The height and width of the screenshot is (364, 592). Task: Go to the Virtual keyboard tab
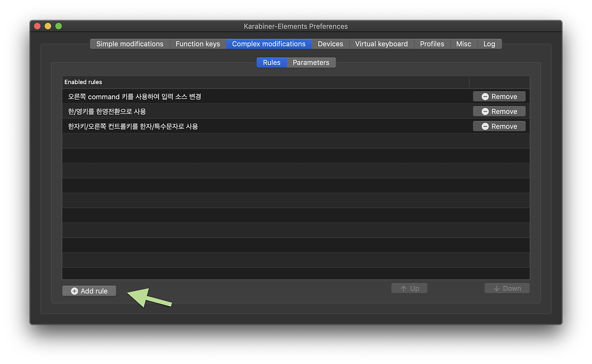(x=382, y=44)
